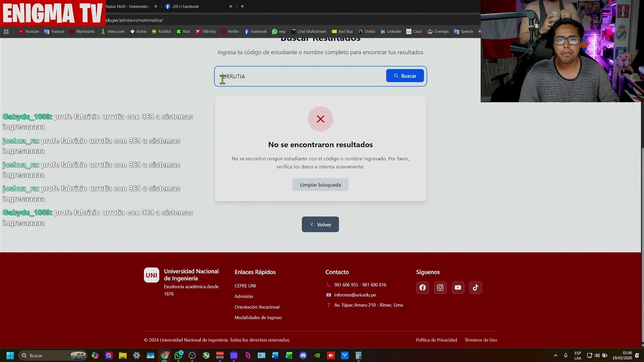Open the UNI Facebook social icon
This screenshot has width=644, height=362.
tap(423, 288)
